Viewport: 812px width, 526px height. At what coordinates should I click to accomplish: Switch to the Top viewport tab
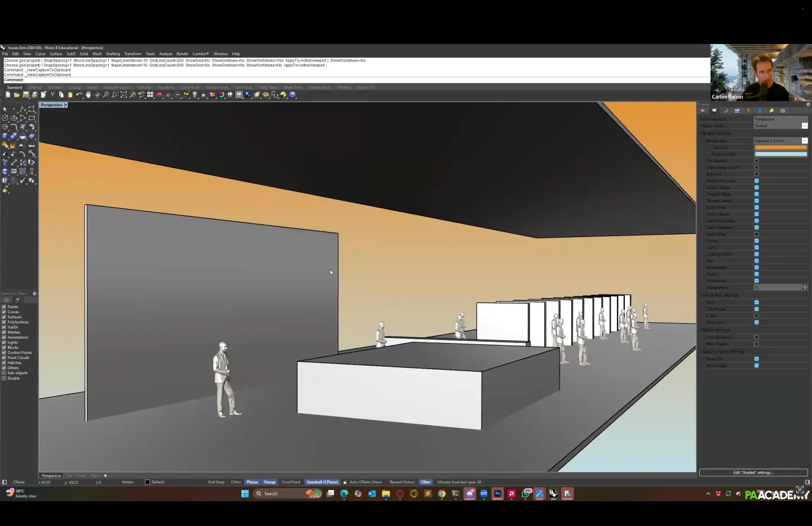pyautogui.click(x=69, y=476)
